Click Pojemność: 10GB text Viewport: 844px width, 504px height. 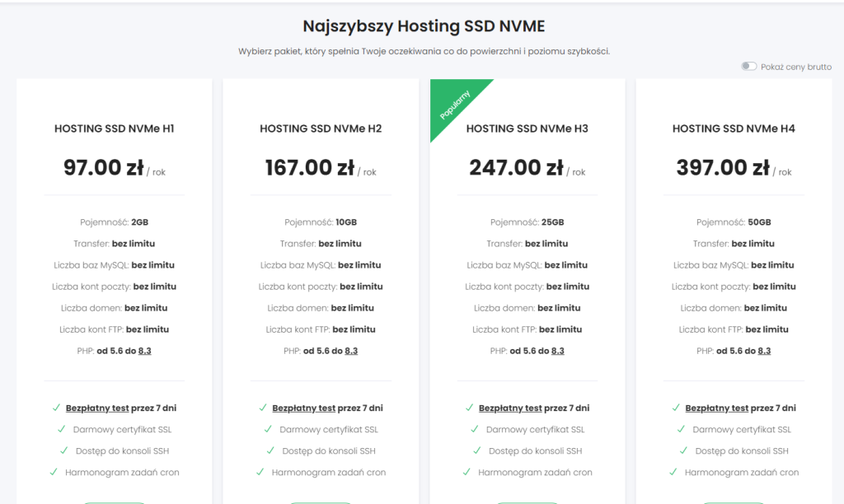(x=321, y=222)
